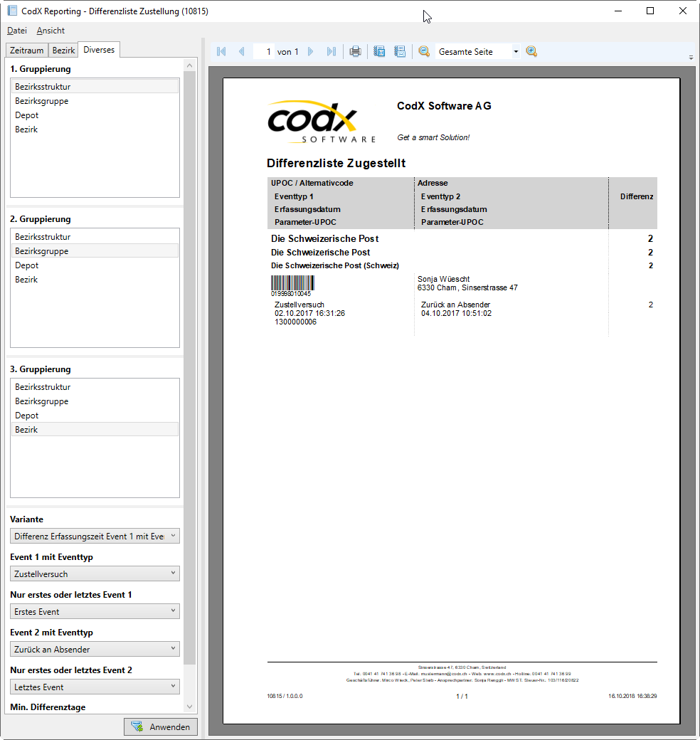Select Depot in 1. Gruppierung list
This screenshot has width=700, height=740.
pyautogui.click(x=27, y=115)
